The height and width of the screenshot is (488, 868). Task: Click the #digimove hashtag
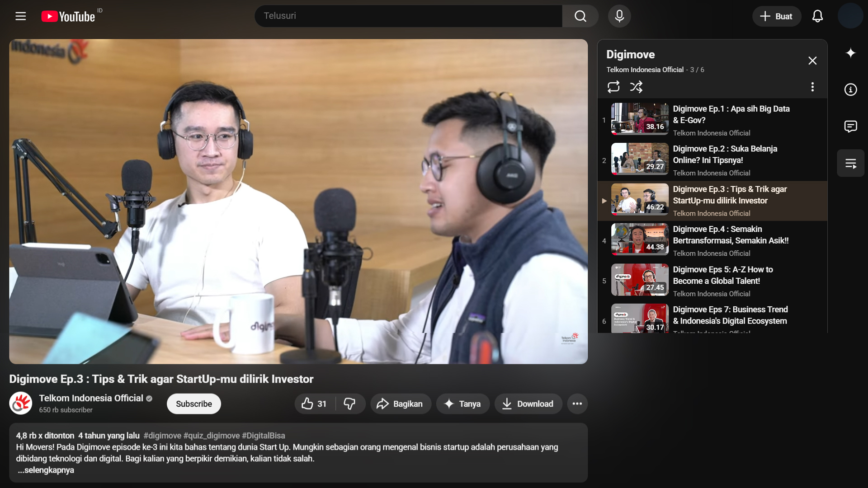pyautogui.click(x=162, y=436)
